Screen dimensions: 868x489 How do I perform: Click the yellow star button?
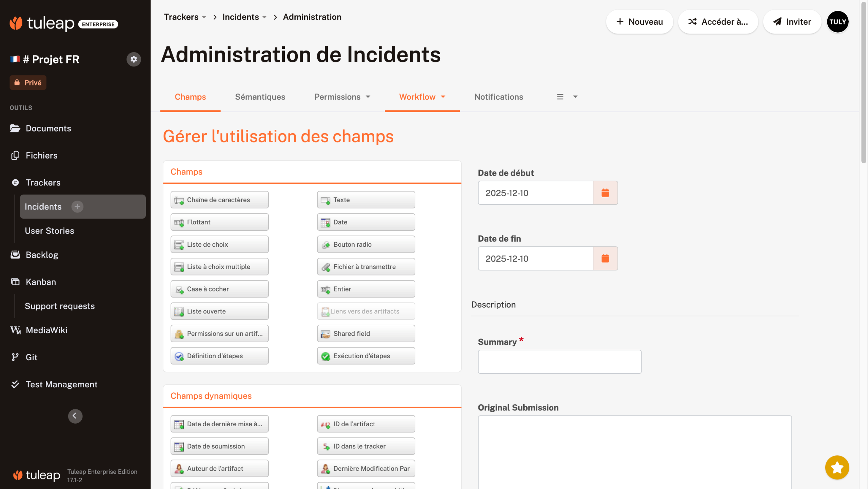pos(837,467)
